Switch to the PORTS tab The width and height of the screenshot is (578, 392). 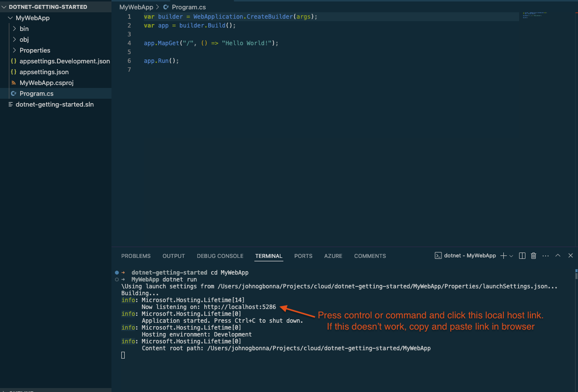click(x=303, y=256)
